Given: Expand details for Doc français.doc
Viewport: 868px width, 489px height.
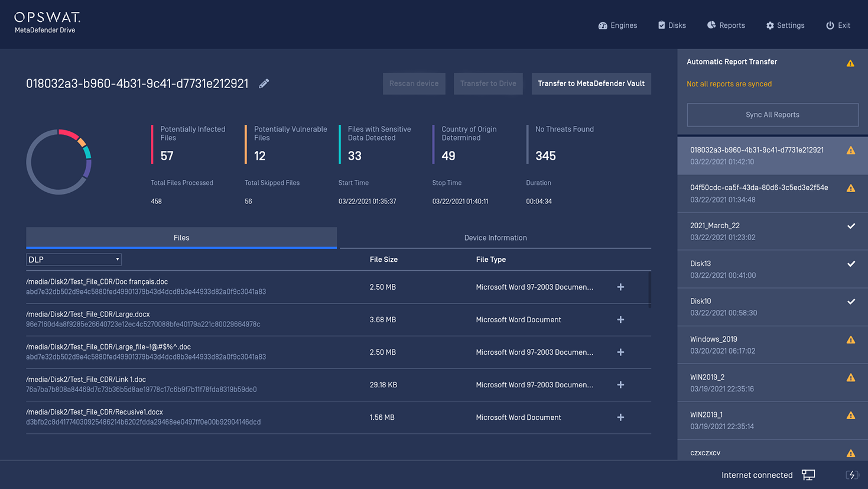Looking at the screenshot, I should click(x=620, y=287).
